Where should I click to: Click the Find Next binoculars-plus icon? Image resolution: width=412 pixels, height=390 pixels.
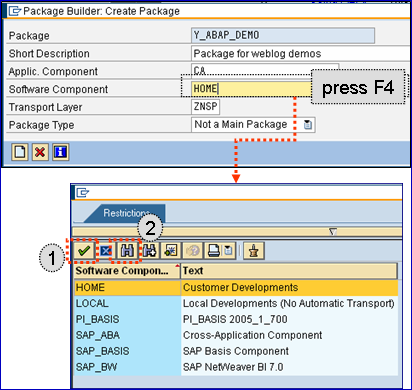point(150,250)
